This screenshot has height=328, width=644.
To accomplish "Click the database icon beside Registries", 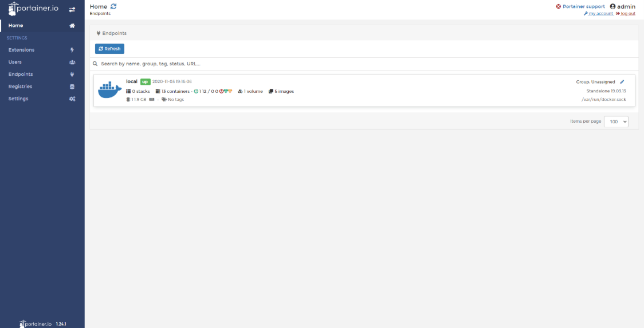I will pos(72,87).
